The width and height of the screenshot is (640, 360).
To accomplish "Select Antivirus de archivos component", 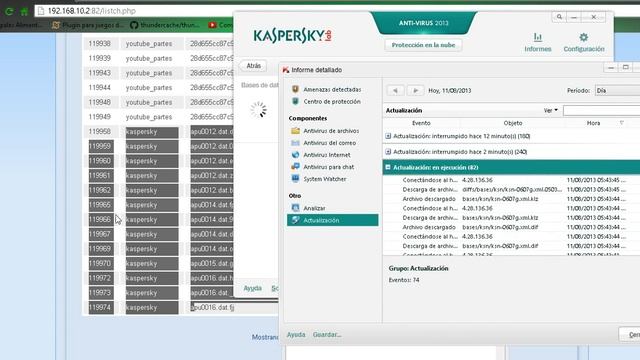I will (331, 131).
